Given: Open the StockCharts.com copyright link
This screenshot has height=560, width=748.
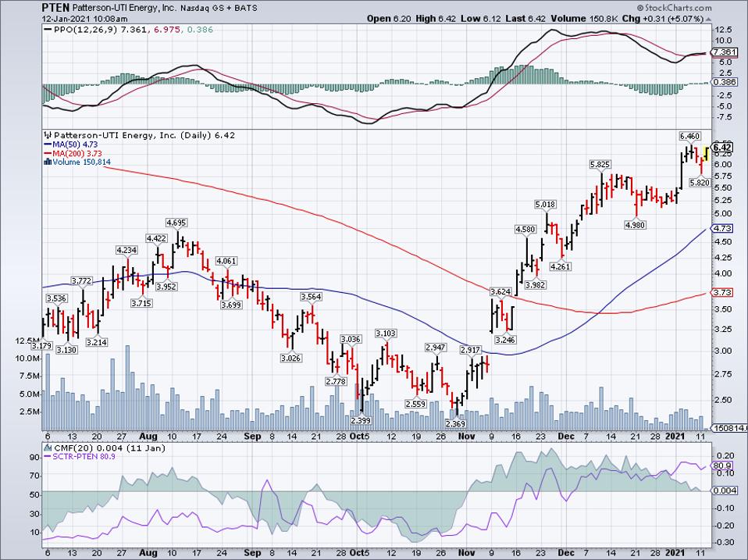Looking at the screenshot, I should [674, 8].
